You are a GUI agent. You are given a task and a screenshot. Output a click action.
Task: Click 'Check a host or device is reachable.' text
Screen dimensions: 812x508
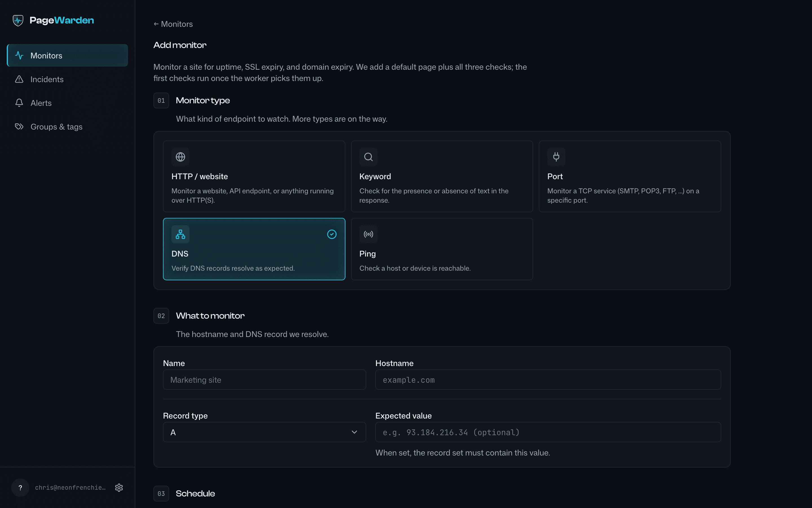(415, 268)
